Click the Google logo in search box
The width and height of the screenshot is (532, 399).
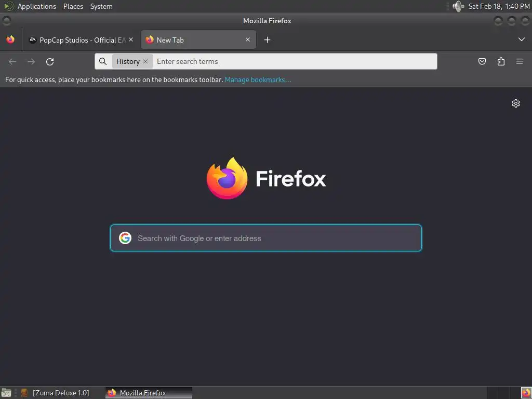tap(125, 238)
